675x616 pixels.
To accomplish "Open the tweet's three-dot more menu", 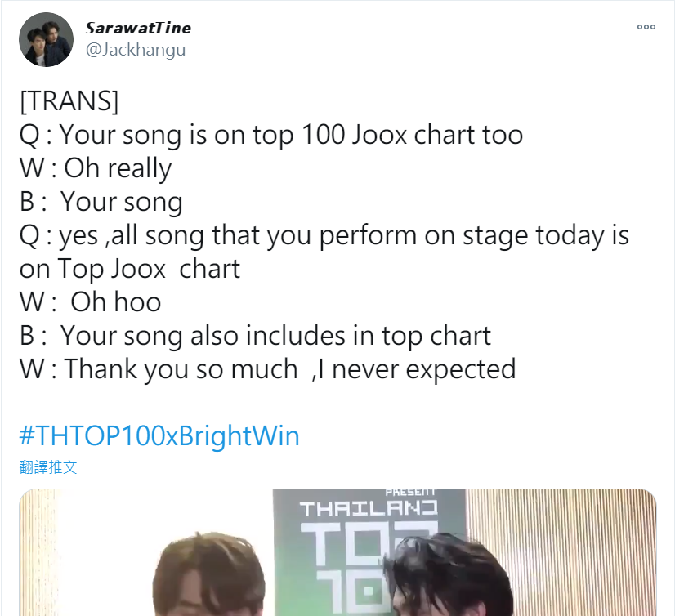I will click(x=646, y=27).
